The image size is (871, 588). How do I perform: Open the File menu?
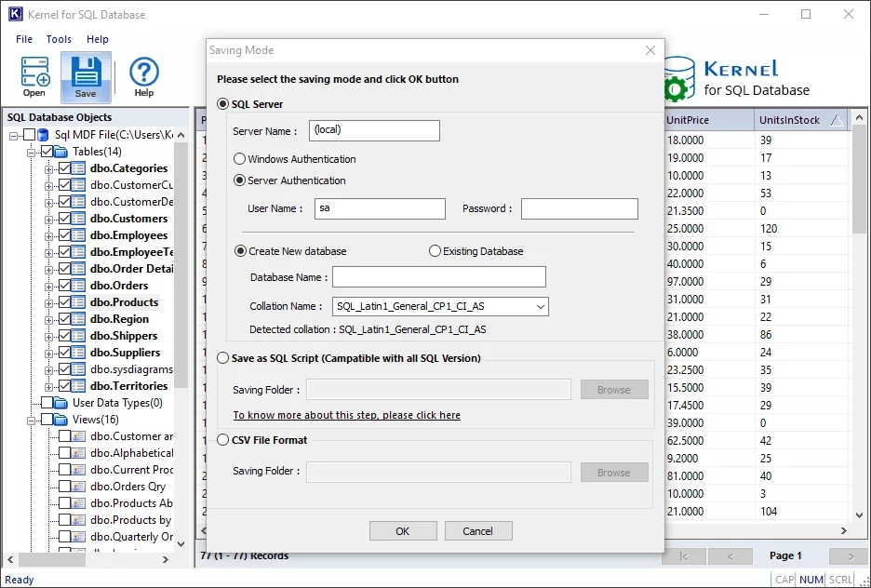pyautogui.click(x=24, y=39)
